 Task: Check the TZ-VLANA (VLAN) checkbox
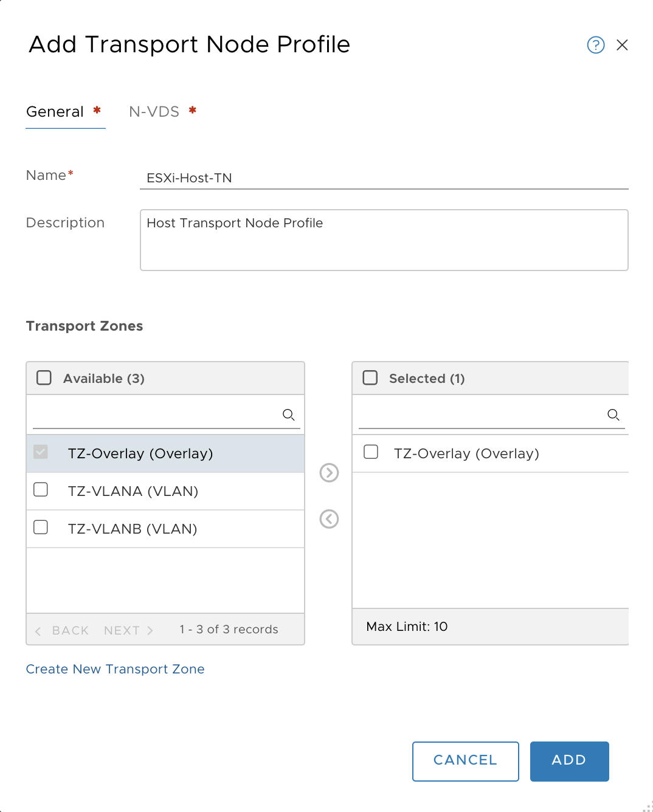[41, 490]
